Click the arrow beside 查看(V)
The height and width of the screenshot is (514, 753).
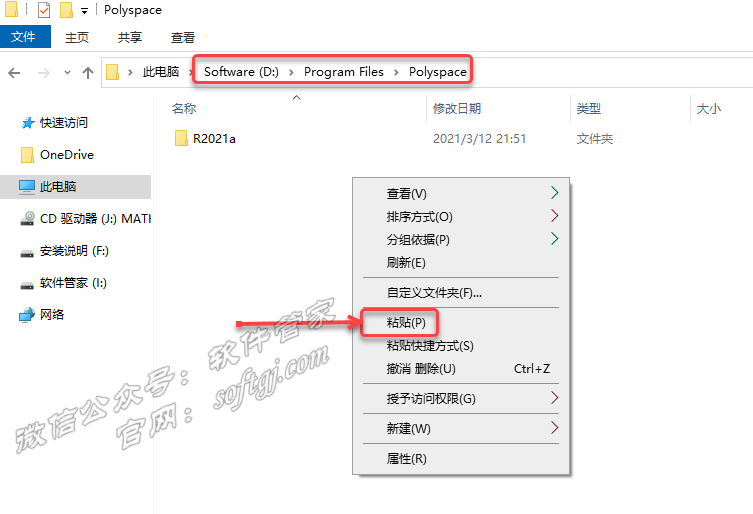point(555,193)
